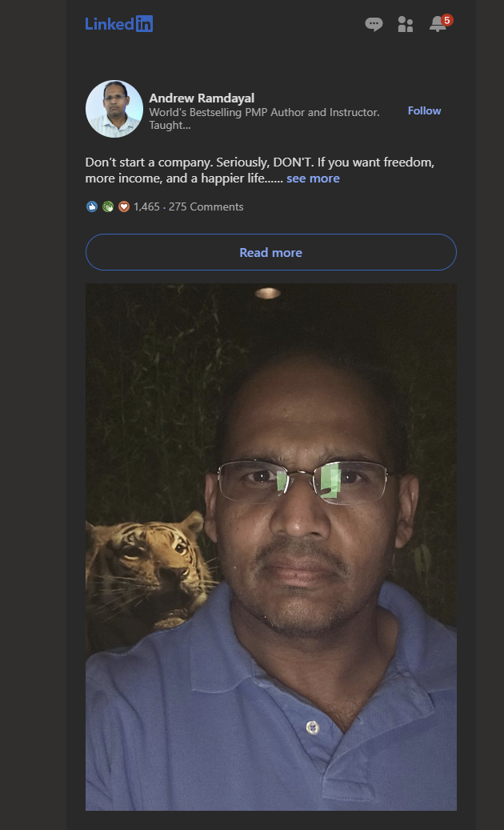Open Andrew Ramdayal's profile avatar
This screenshot has height=830, width=504.
[x=114, y=109]
